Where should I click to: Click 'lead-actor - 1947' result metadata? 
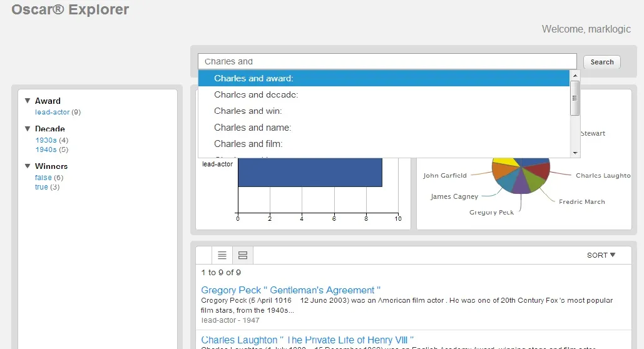tap(230, 320)
